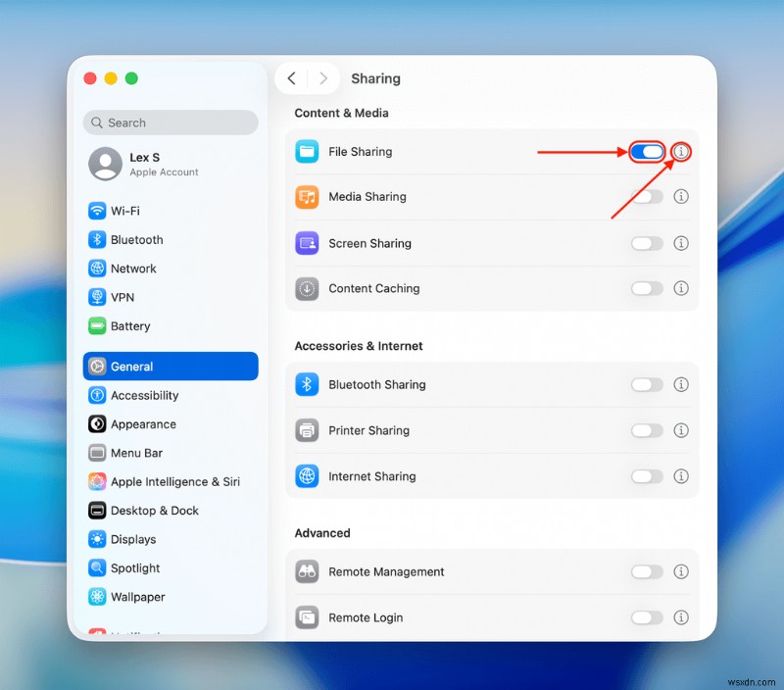
Task: Open Remote Management info button
Action: [x=681, y=571]
